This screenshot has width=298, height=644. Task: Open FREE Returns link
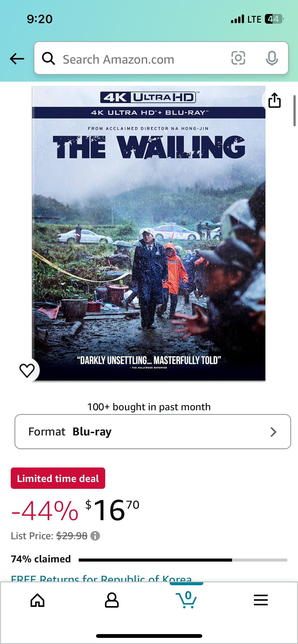101,578
